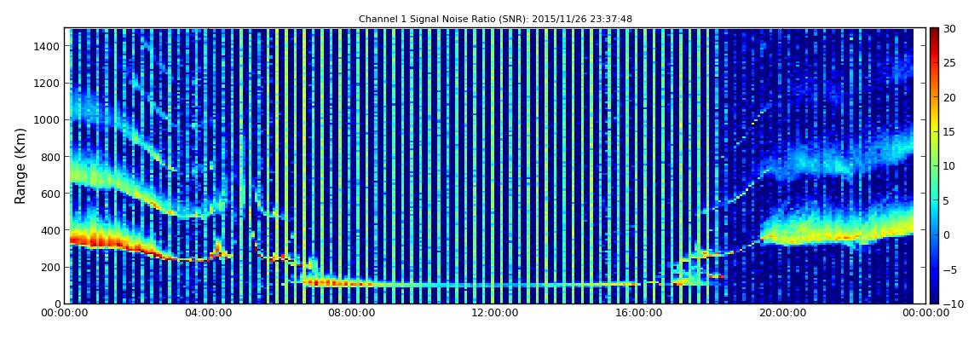Click the colorbar value 10
Screen dimensions: 980x347
(949, 165)
